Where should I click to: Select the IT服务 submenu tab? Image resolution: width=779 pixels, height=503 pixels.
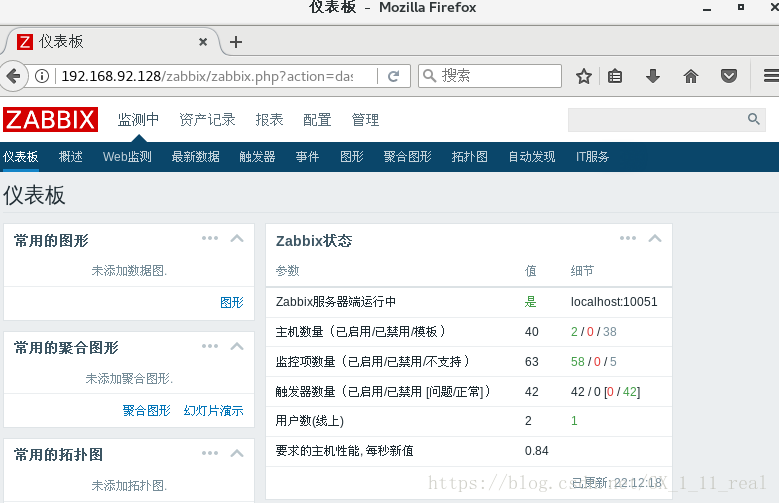(592, 157)
